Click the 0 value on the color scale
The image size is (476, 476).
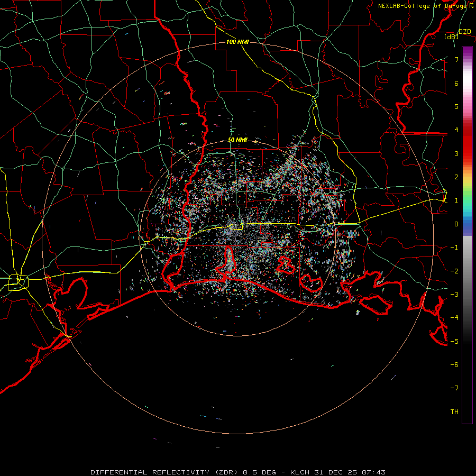[x=456, y=224]
